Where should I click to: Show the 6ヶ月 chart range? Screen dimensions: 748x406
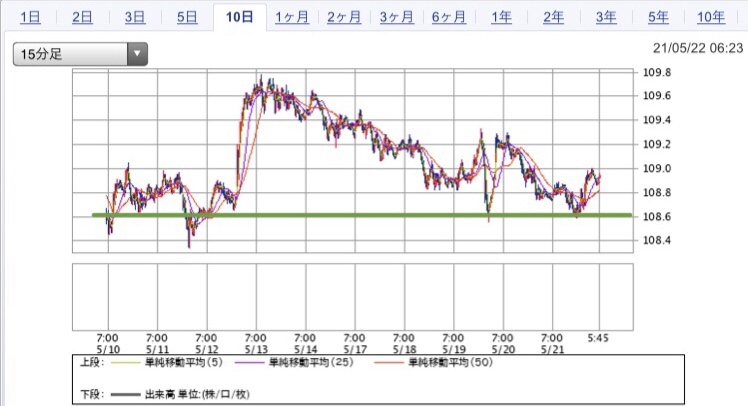(449, 17)
